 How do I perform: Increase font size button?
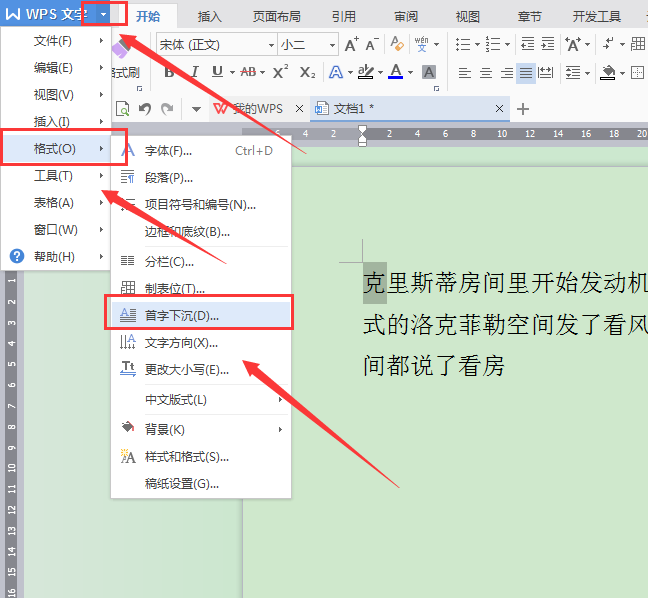click(351, 44)
